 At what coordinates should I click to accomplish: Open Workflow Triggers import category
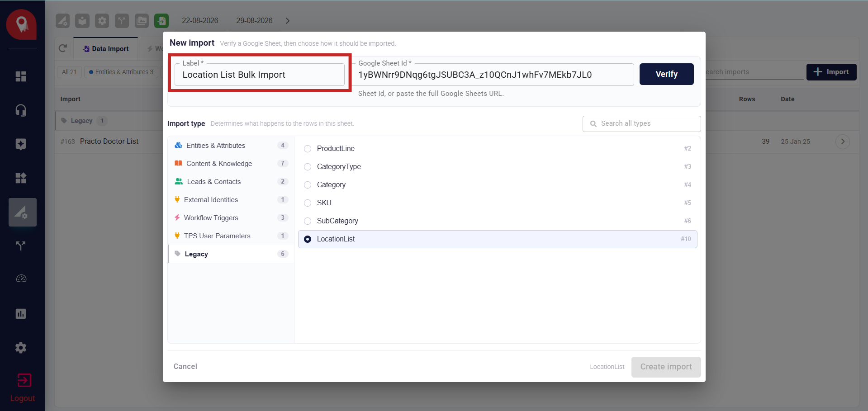[x=231, y=218]
